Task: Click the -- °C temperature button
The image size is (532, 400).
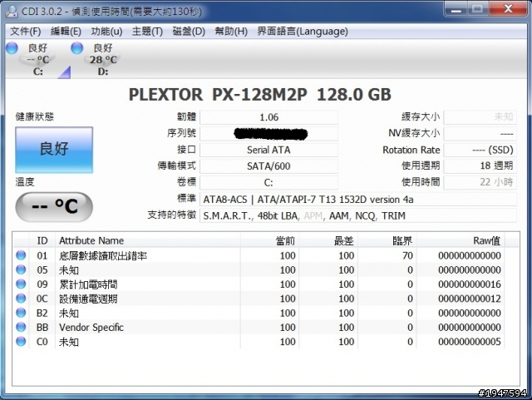Action: (54, 207)
